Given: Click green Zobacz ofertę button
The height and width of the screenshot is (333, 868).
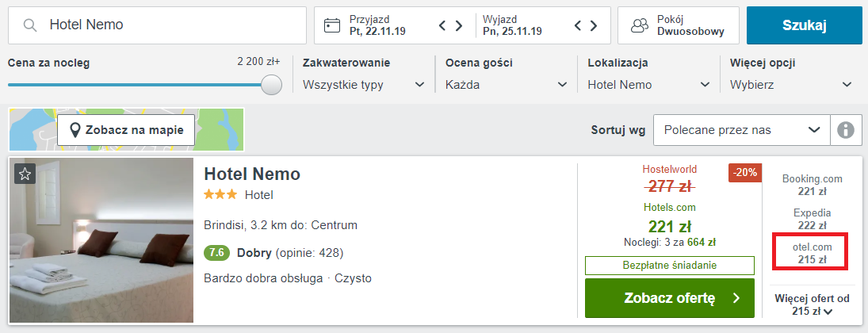Looking at the screenshot, I should (670, 299).
